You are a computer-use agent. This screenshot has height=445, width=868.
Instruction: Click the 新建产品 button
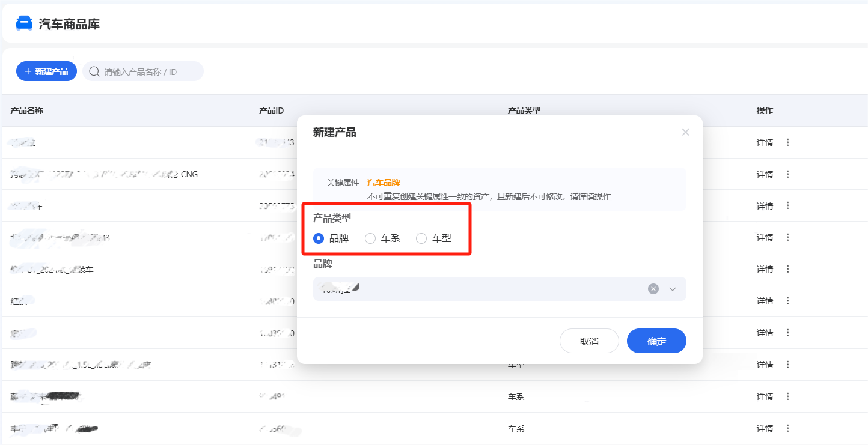click(x=46, y=71)
